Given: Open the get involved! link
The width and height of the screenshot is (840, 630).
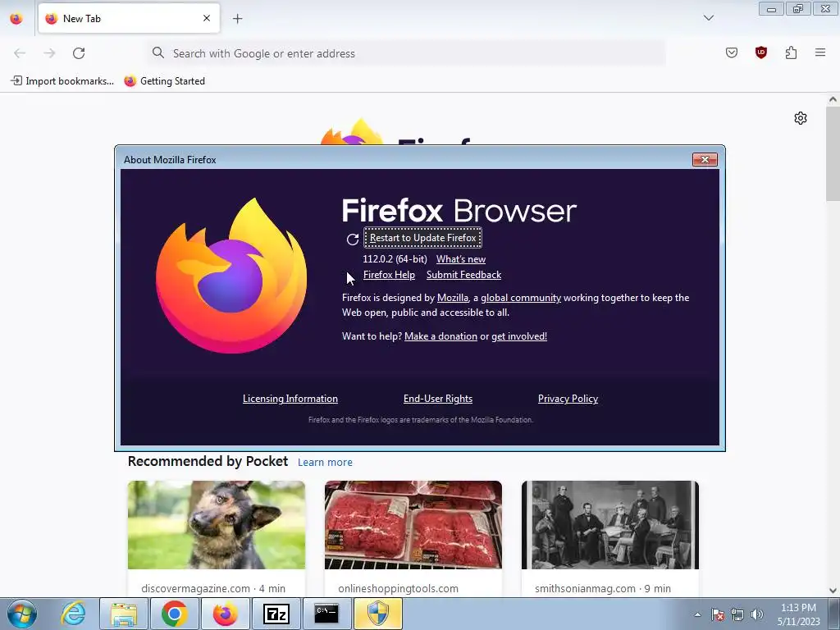Looking at the screenshot, I should (x=519, y=336).
